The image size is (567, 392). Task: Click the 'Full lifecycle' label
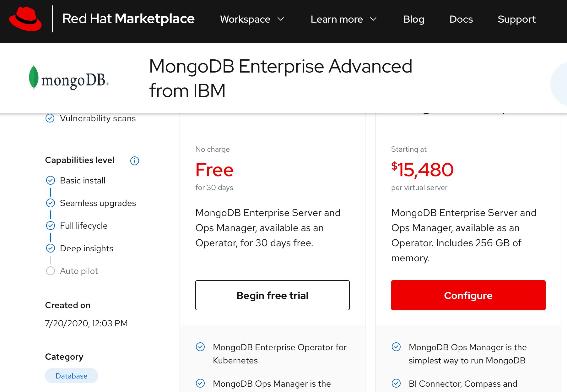(x=84, y=226)
